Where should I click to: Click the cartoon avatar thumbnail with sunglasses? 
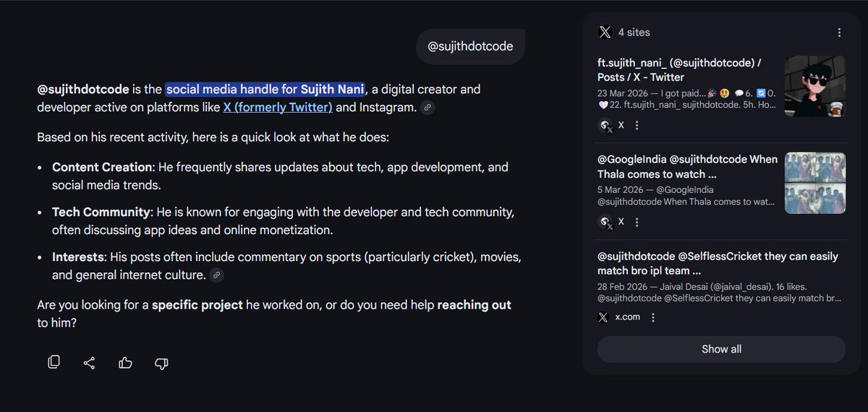point(815,86)
